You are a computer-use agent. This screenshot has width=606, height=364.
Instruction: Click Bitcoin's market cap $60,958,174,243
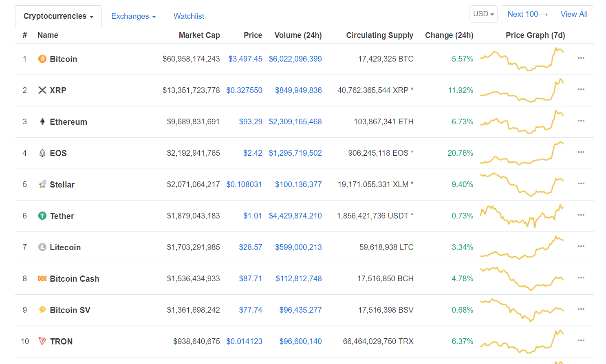click(191, 59)
